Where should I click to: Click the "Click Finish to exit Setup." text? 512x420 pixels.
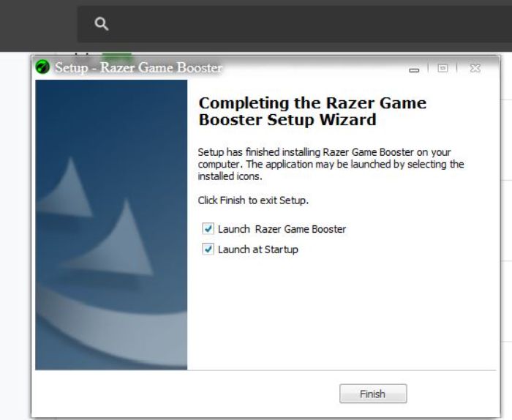(x=253, y=200)
